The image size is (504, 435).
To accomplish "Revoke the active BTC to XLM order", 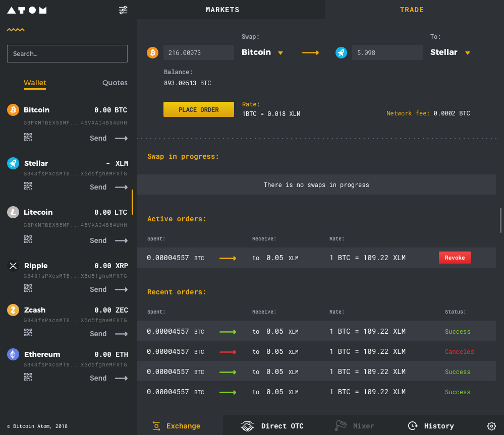I will click(455, 258).
